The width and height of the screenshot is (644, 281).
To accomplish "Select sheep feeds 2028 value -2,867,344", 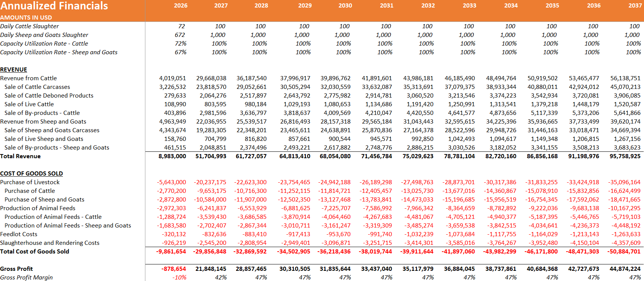I will point(252,225).
